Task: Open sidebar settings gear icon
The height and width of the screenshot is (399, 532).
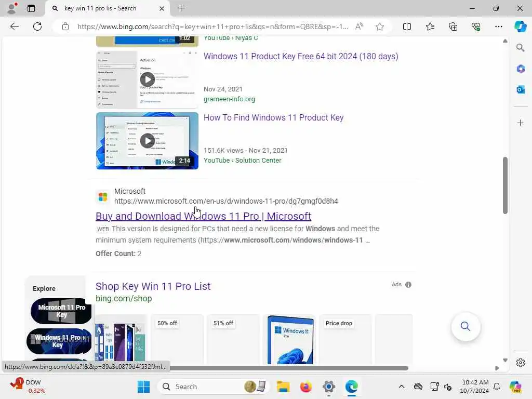Action: pyautogui.click(x=520, y=363)
